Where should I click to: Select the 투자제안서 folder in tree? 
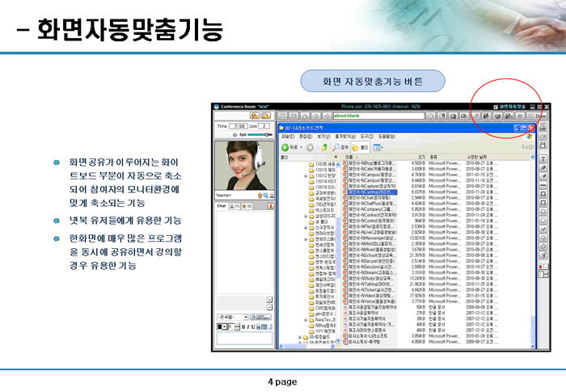[x=322, y=297]
